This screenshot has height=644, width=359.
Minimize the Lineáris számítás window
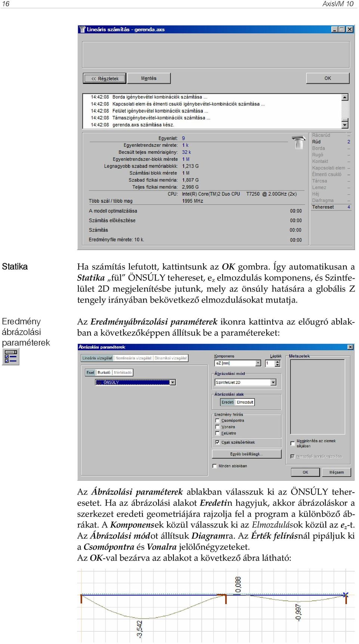pos(335,29)
